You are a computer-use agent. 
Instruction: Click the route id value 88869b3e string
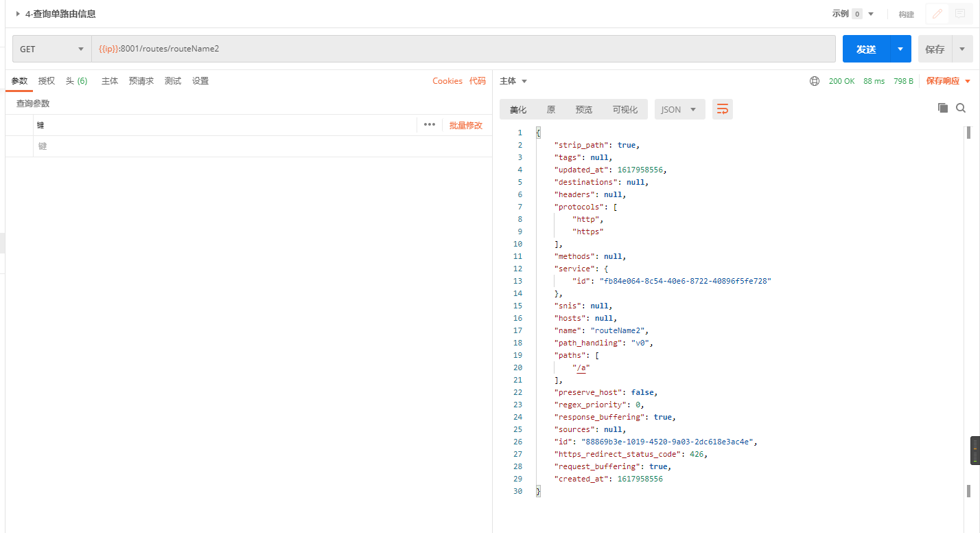tap(667, 442)
